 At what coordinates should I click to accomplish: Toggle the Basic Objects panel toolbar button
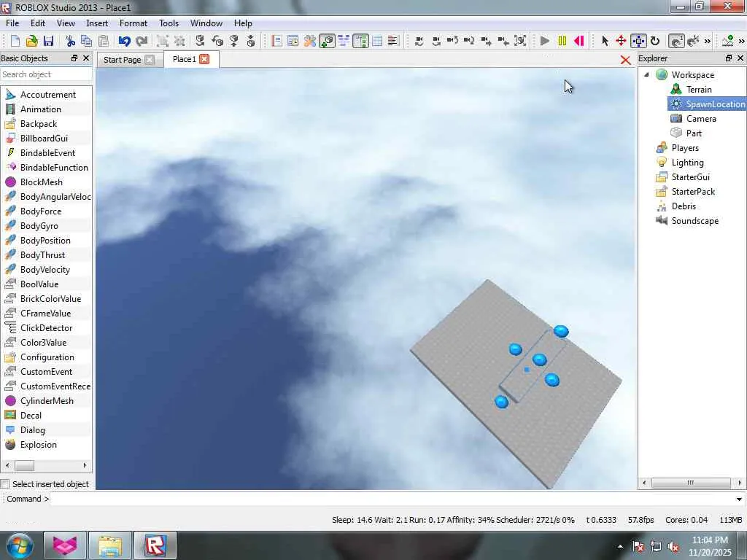[327, 41]
